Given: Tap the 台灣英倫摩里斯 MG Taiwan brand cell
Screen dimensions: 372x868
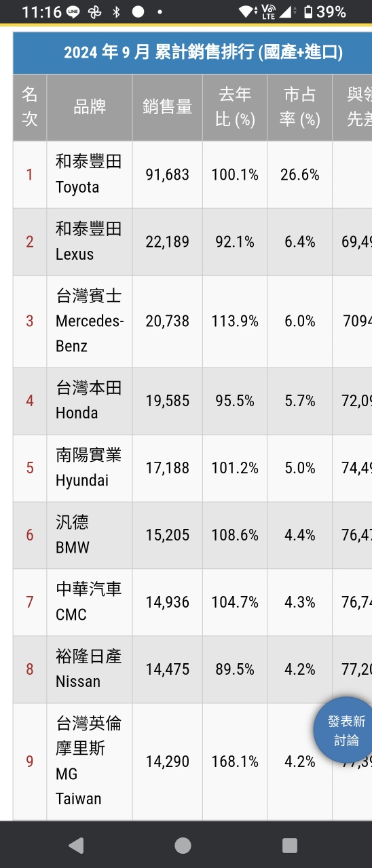Looking at the screenshot, I should click(x=90, y=762).
